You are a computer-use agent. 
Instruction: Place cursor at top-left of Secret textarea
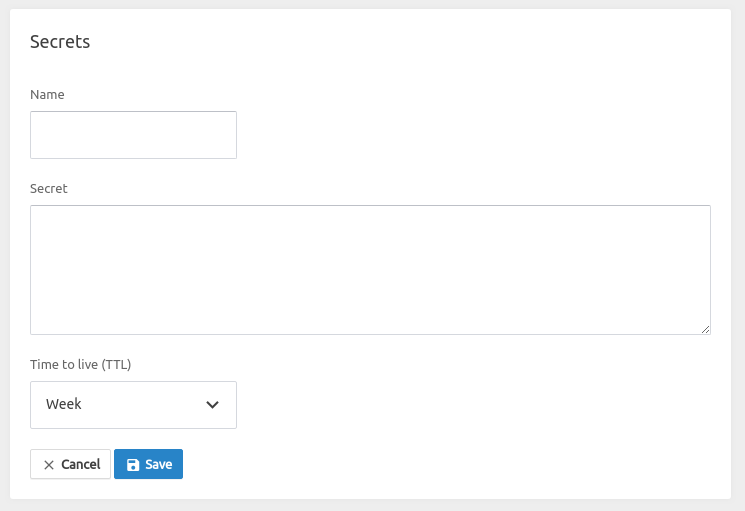38,213
